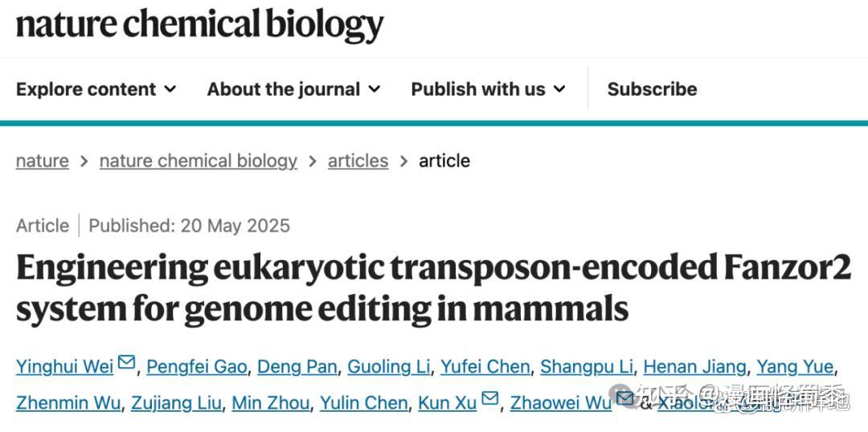The height and width of the screenshot is (432, 868).
Task: Expand the Explore content dropdown
Action: pyautogui.click(x=96, y=89)
